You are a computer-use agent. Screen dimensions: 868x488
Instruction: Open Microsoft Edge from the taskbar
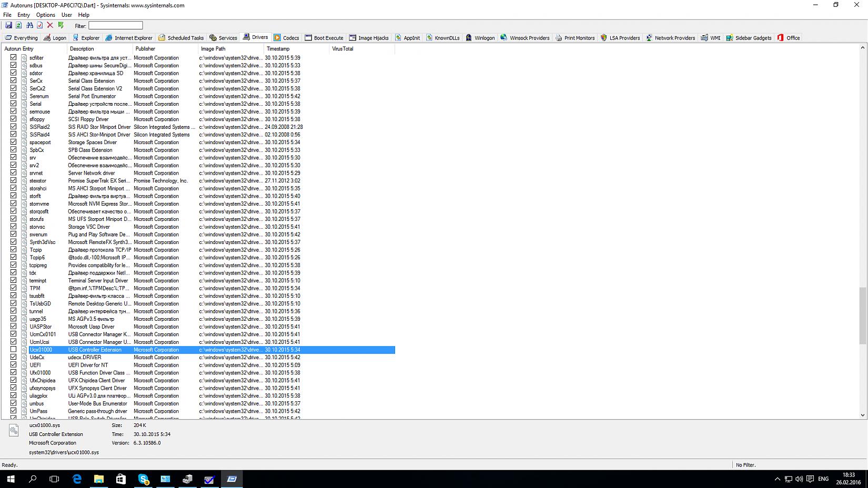pos(77,479)
